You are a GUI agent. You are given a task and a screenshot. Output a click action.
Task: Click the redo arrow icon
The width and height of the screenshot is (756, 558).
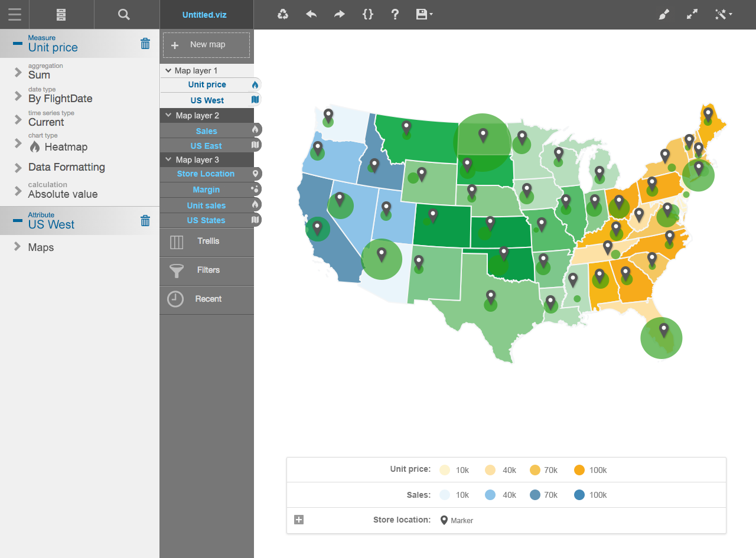point(340,14)
